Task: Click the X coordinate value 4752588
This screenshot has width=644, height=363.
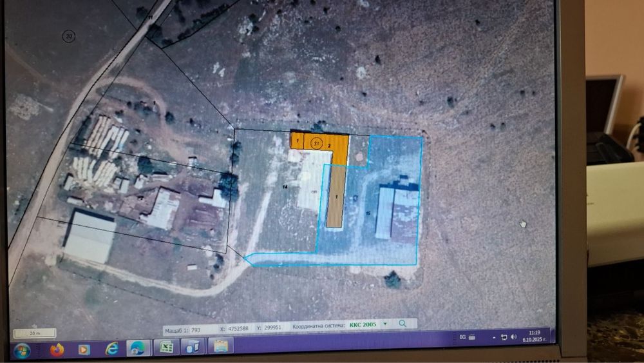Action: [x=238, y=328]
